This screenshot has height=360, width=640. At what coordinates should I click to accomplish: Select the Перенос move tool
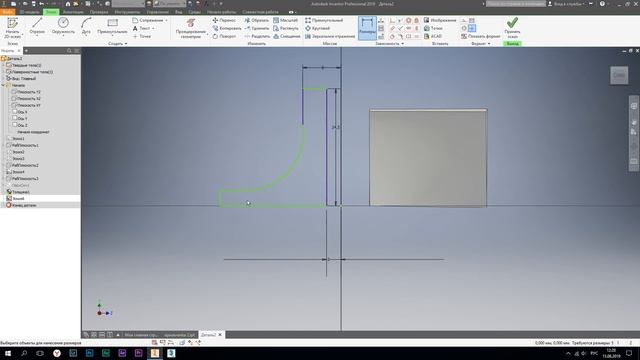click(x=224, y=20)
